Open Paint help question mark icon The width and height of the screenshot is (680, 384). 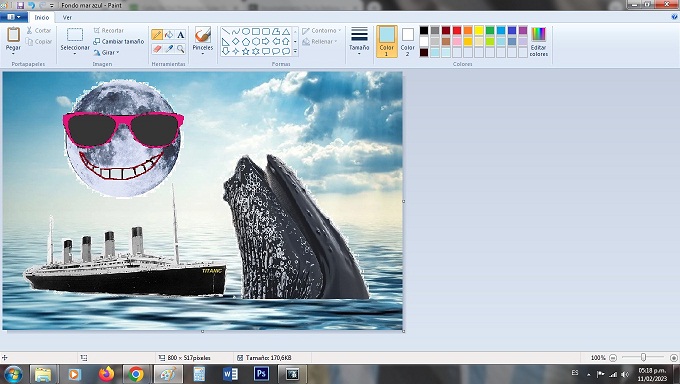[674, 17]
